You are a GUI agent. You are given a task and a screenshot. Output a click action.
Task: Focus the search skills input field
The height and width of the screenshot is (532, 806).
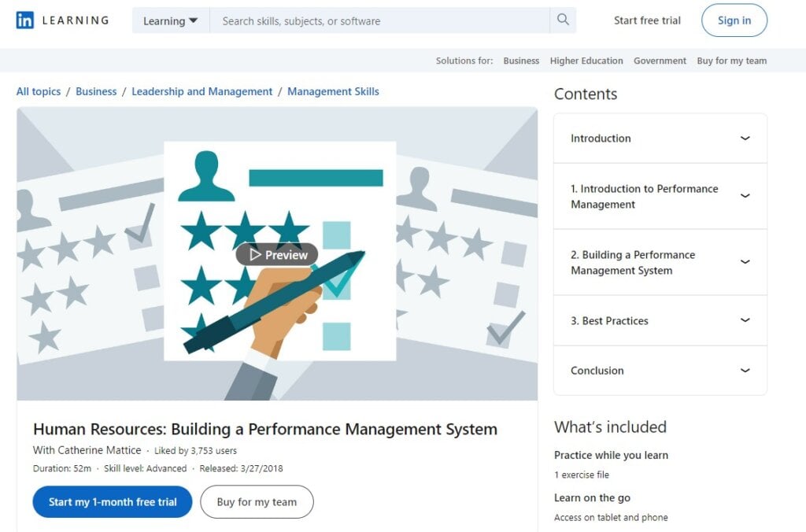(379, 20)
